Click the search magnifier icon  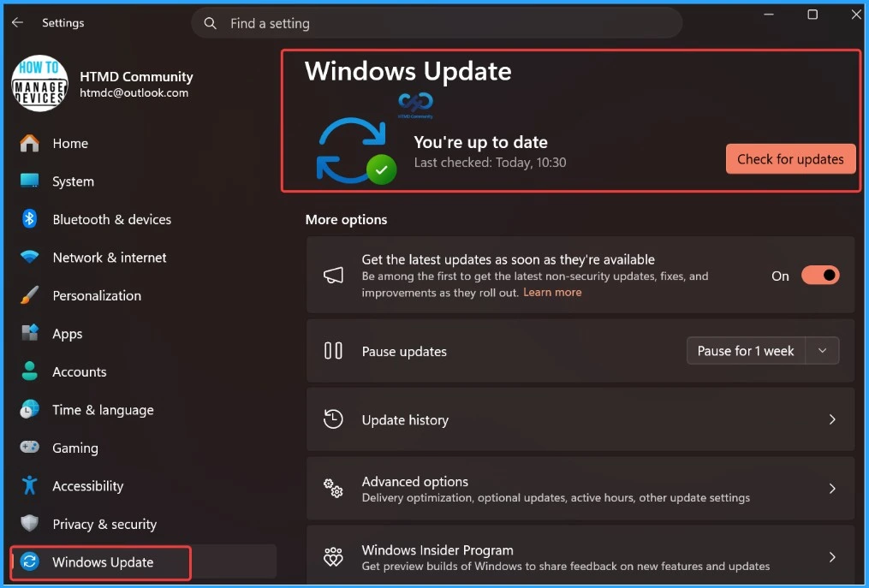210,23
